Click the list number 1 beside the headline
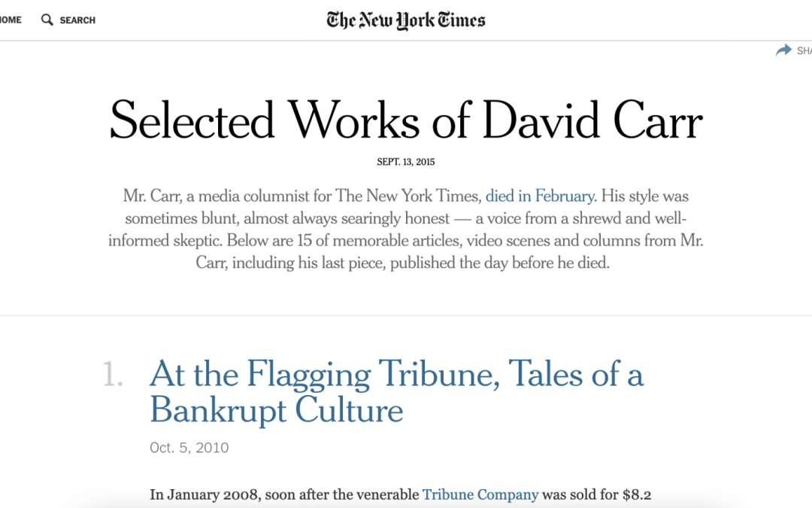The width and height of the screenshot is (812, 508). [x=114, y=374]
